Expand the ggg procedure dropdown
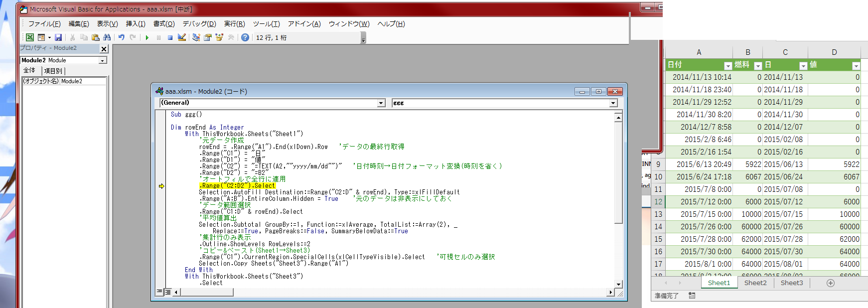The height and width of the screenshot is (308, 868). pyautogui.click(x=613, y=103)
